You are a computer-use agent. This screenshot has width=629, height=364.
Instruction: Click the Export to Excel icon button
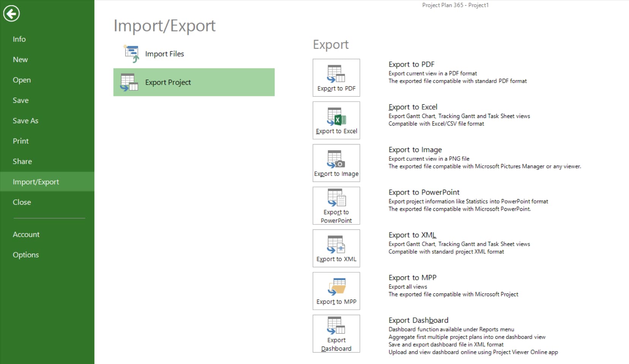click(336, 120)
